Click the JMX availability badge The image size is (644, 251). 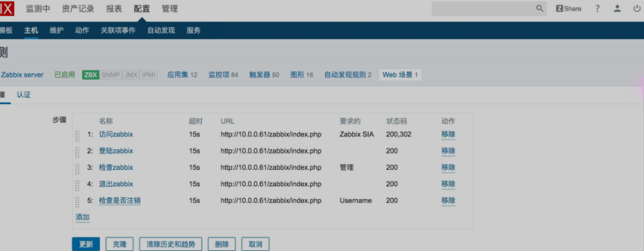(131, 75)
